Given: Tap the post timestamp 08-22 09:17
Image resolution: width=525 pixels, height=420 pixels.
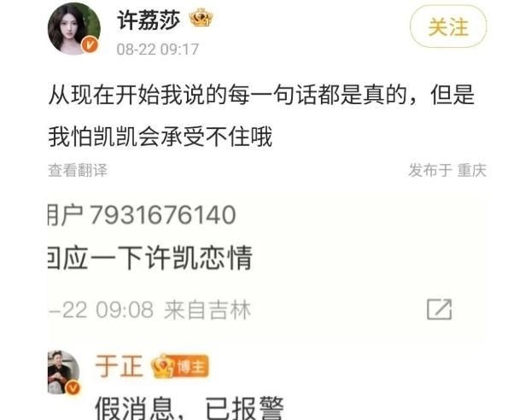Looking at the screenshot, I should [158, 50].
